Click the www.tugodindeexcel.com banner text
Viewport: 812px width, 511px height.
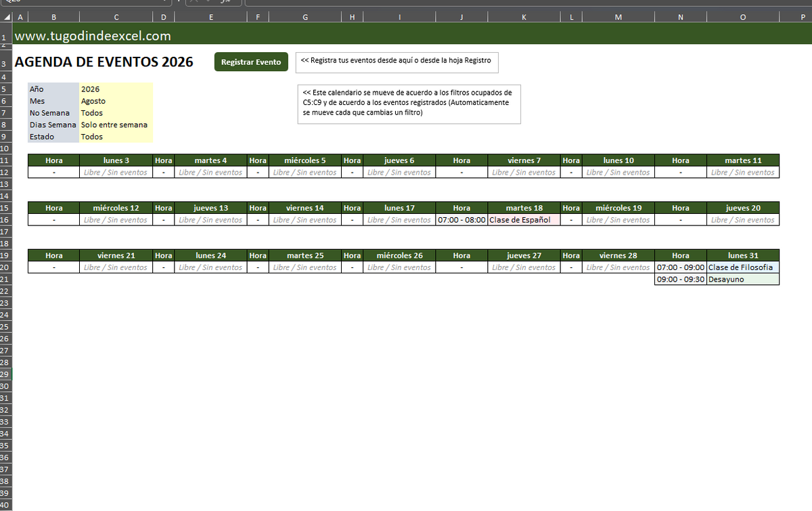coord(93,36)
